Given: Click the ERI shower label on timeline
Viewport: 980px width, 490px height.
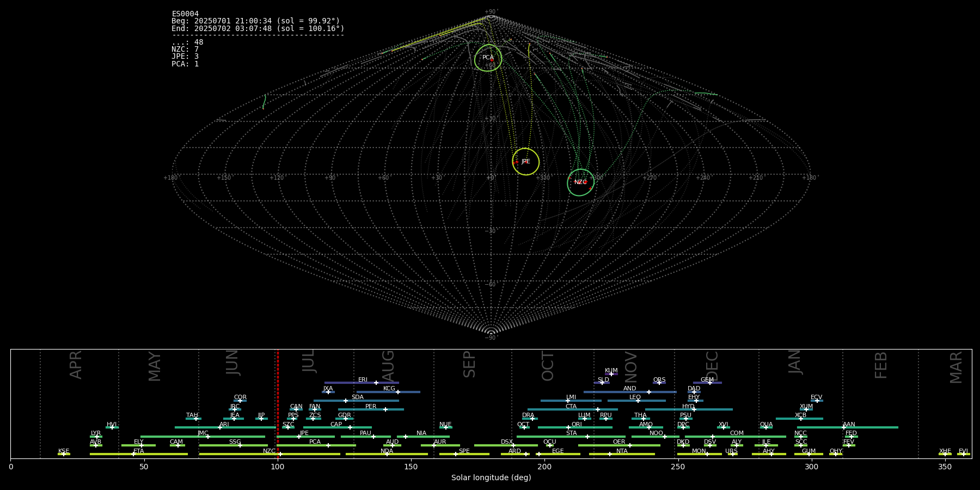Looking at the screenshot, I should click(363, 380).
